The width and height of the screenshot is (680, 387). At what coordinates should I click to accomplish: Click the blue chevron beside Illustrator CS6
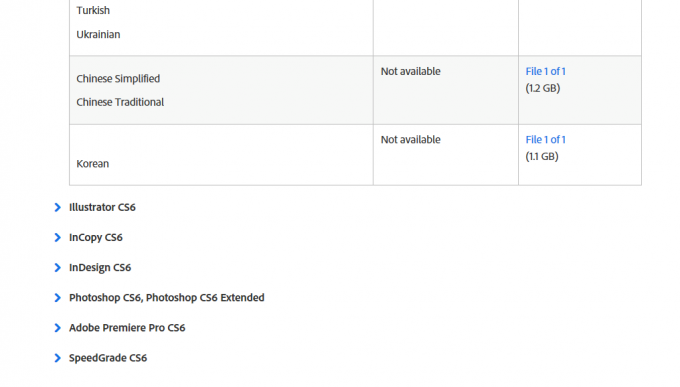[x=58, y=207]
